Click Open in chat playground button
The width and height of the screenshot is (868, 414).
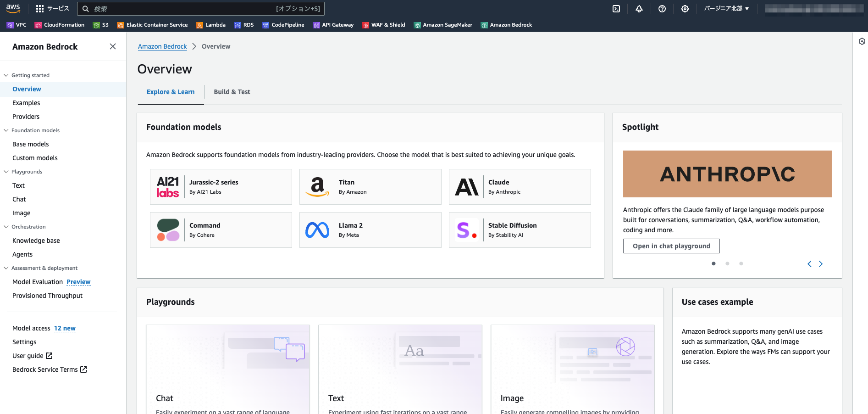pos(671,246)
